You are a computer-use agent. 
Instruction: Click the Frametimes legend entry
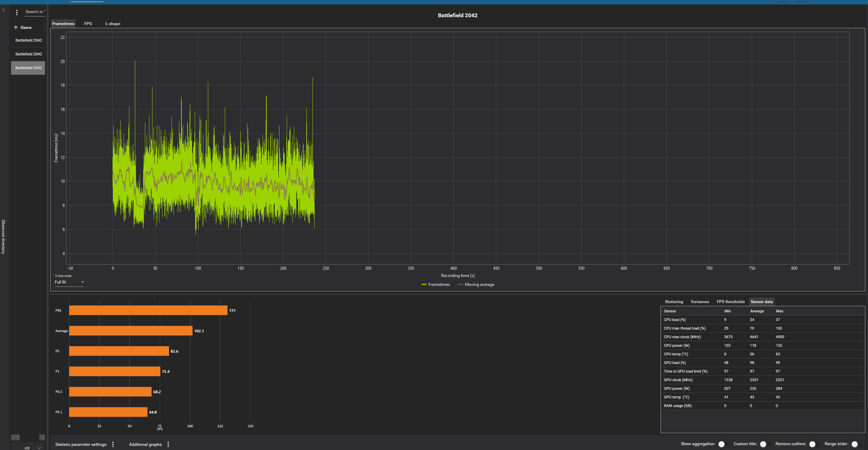click(436, 285)
